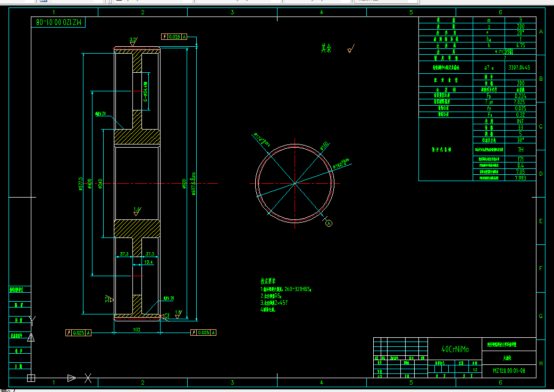Click the 技术要求 heading
Image resolution: width=554 pixels, height=392 pixels.
click(268, 281)
